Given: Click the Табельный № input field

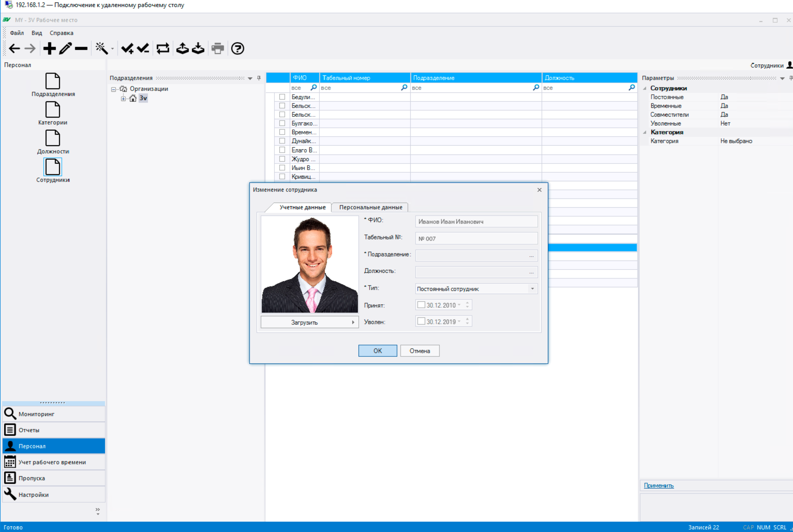Looking at the screenshot, I should click(476, 238).
